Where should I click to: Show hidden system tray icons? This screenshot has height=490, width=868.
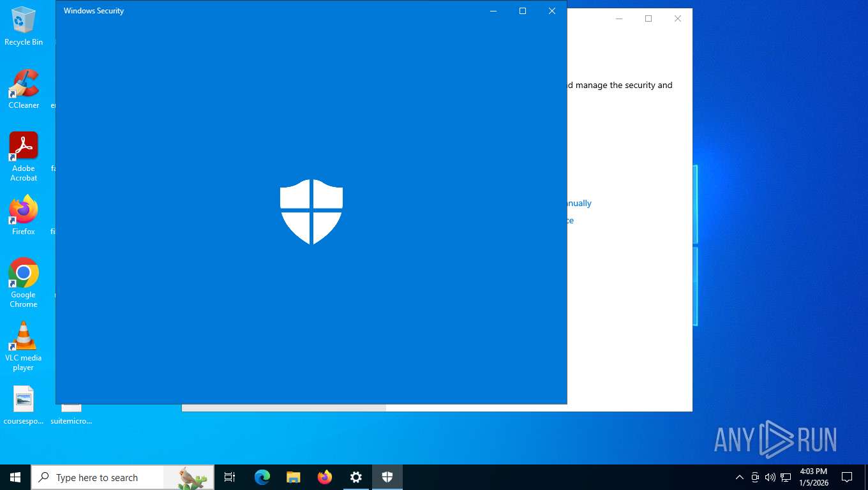point(740,477)
